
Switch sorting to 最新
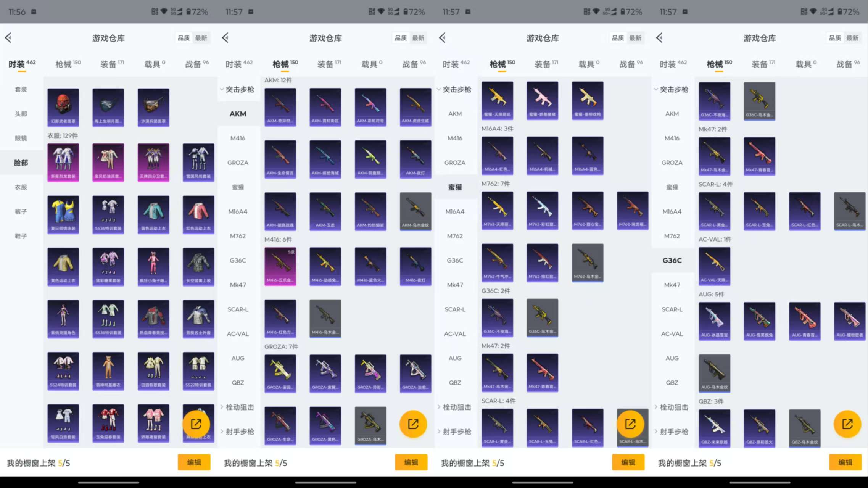tap(201, 38)
